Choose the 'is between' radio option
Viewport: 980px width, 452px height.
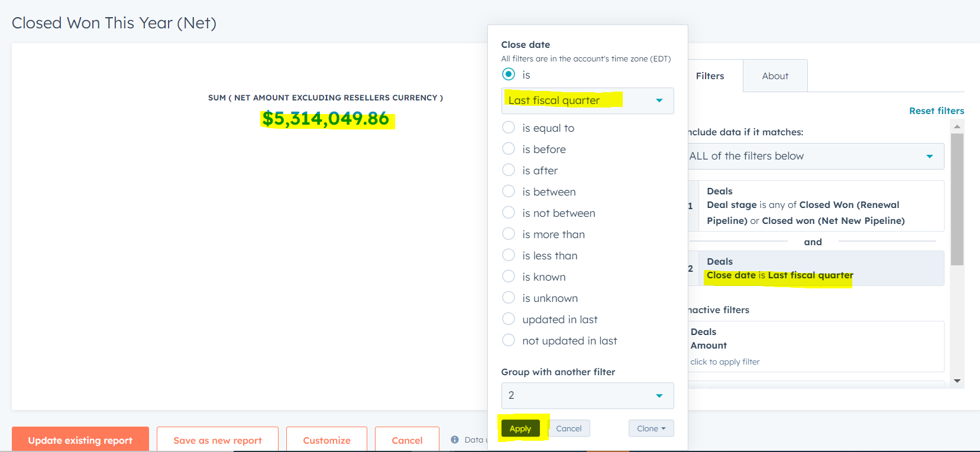point(508,191)
